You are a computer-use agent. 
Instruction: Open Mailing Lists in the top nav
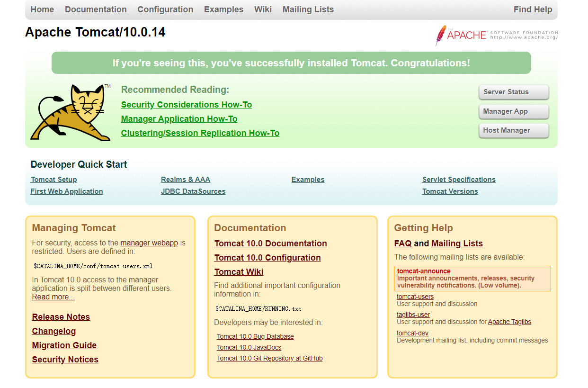coord(308,9)
